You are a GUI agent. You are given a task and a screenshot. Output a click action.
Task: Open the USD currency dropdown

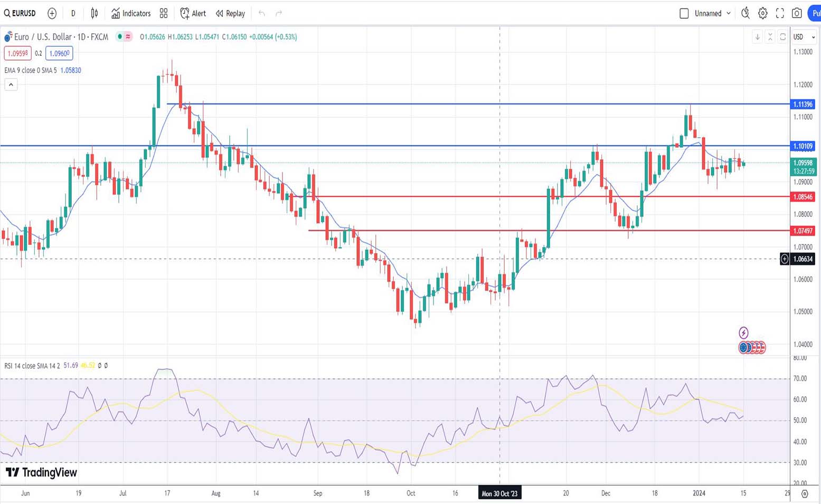[x=804, y=37]
